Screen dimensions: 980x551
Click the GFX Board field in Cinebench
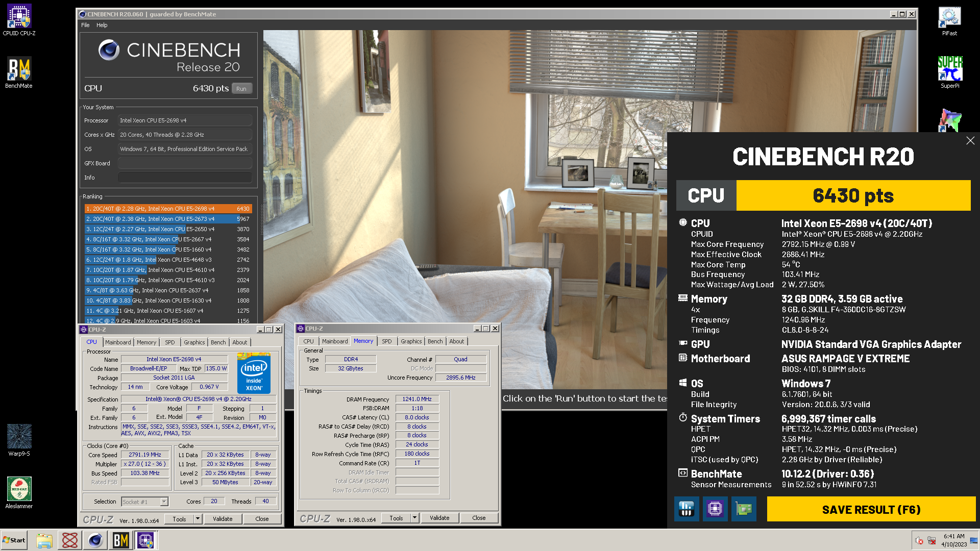coord(185,163)
